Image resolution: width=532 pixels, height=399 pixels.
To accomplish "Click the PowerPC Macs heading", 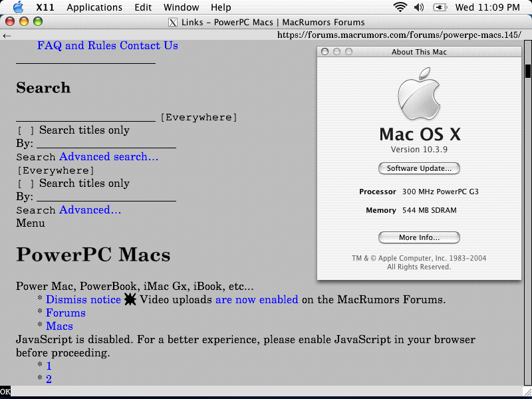I will [93, 255].
